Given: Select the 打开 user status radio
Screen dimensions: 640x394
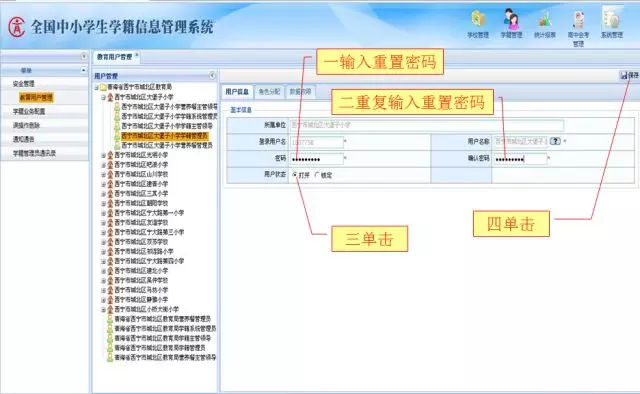Looking at the screenshot, I should pyautogui.click(x=295, y=175).
